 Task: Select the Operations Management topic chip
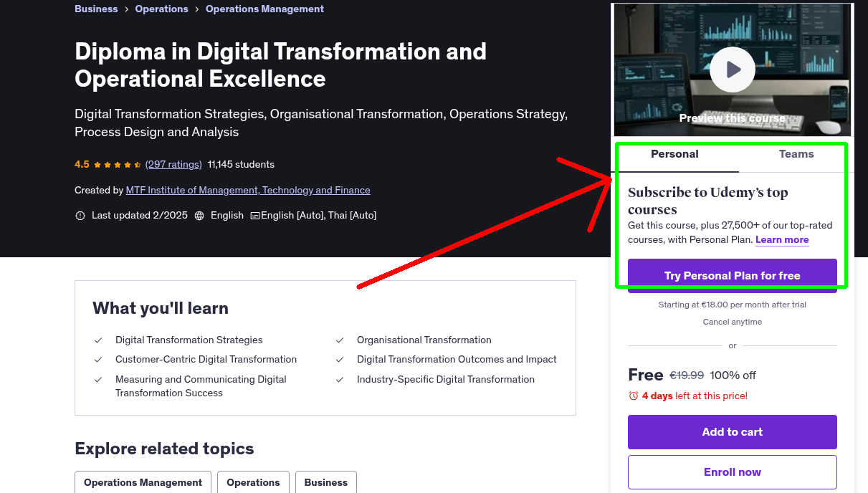tap(143, 482)
